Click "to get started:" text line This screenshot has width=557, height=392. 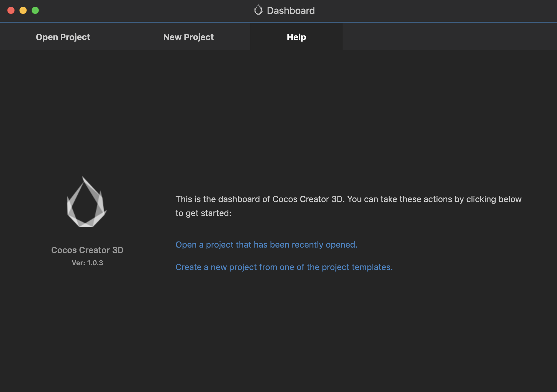[203, 213]
